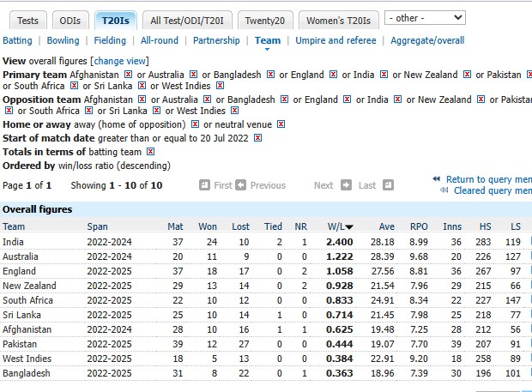
Task: Open the '- other -' format dropdown
Action: (x=425, y=18)
